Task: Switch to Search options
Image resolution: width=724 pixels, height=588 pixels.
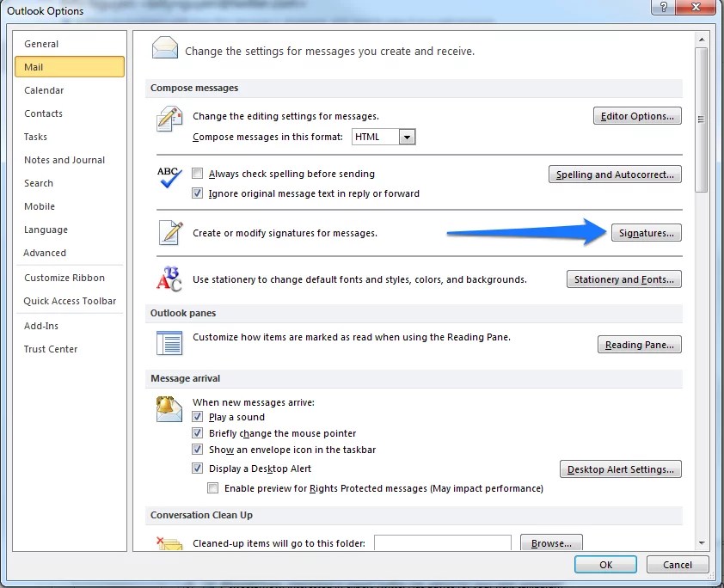Action: pos(70,183)
